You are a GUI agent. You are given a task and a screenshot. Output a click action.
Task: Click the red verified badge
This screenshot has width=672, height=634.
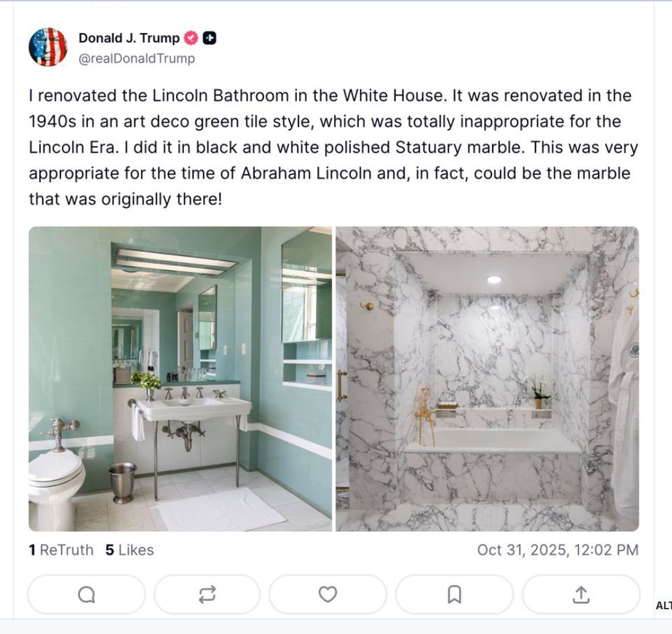click(191, 38)
